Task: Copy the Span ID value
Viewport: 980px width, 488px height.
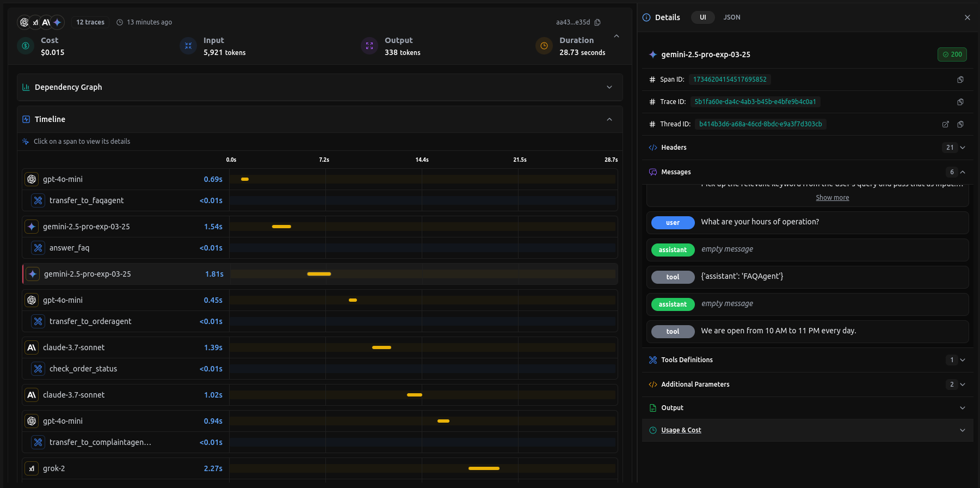Action: (960, 80)
